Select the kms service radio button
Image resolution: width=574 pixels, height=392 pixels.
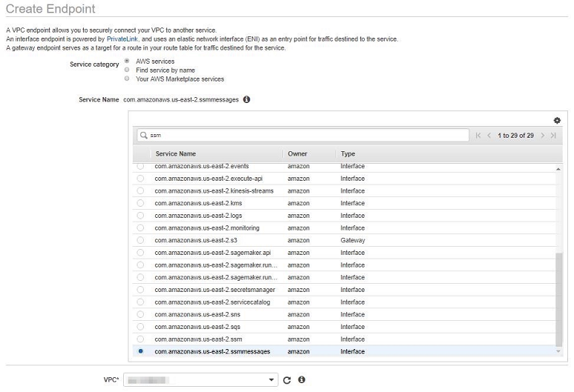click(x=140, y=203)
